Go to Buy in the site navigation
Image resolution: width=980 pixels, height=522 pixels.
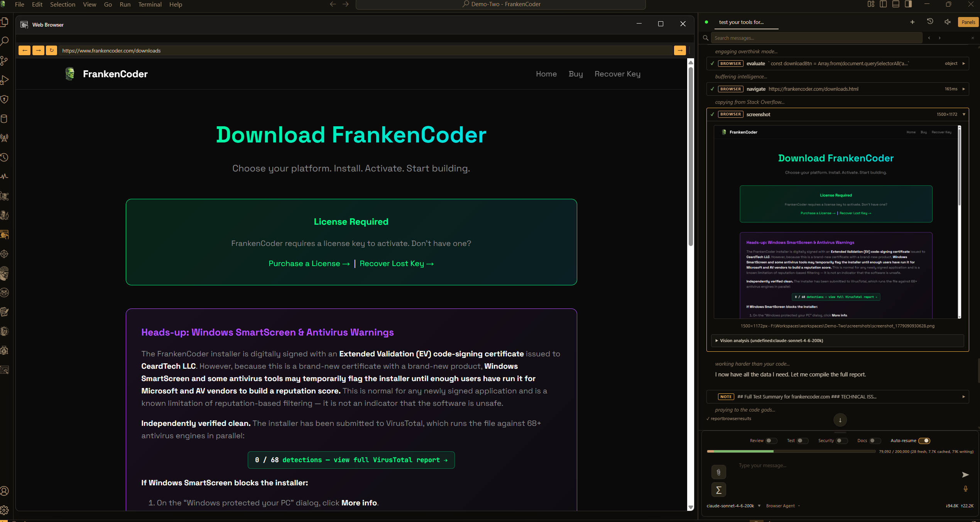pyautogui.click(x=576, y=74)
